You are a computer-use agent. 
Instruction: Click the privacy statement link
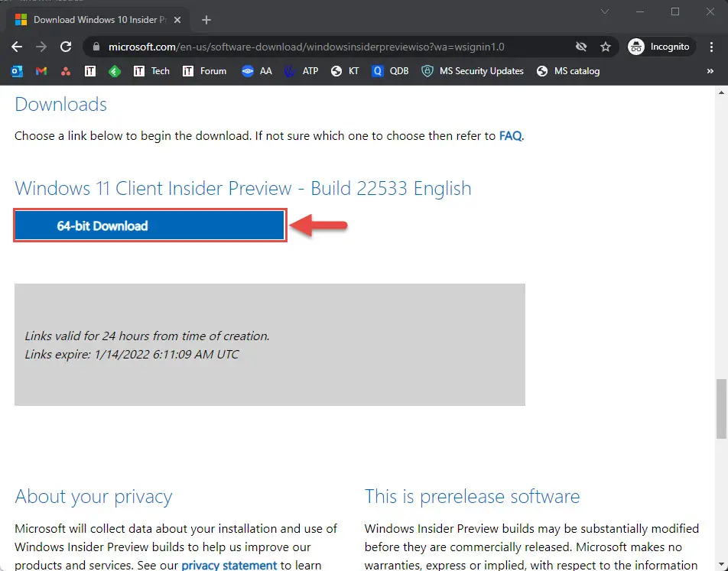(x=229, y=565)
